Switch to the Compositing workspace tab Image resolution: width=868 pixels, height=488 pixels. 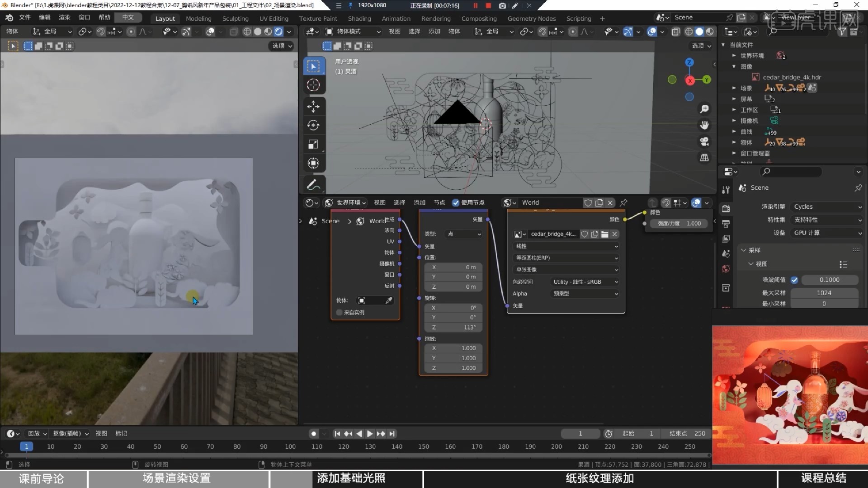click(479, 19)
